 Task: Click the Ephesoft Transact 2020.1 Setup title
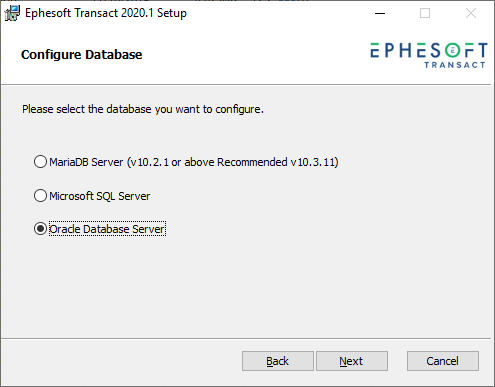106,13
